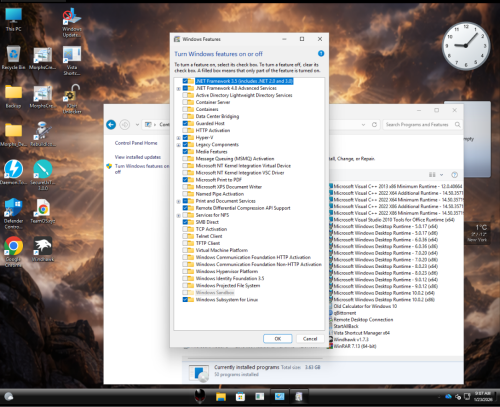Select the Windhawk v1.7.3 program entry
This screenshot has height=407, width=500.
pyautogui.click(x=351, y=340)
